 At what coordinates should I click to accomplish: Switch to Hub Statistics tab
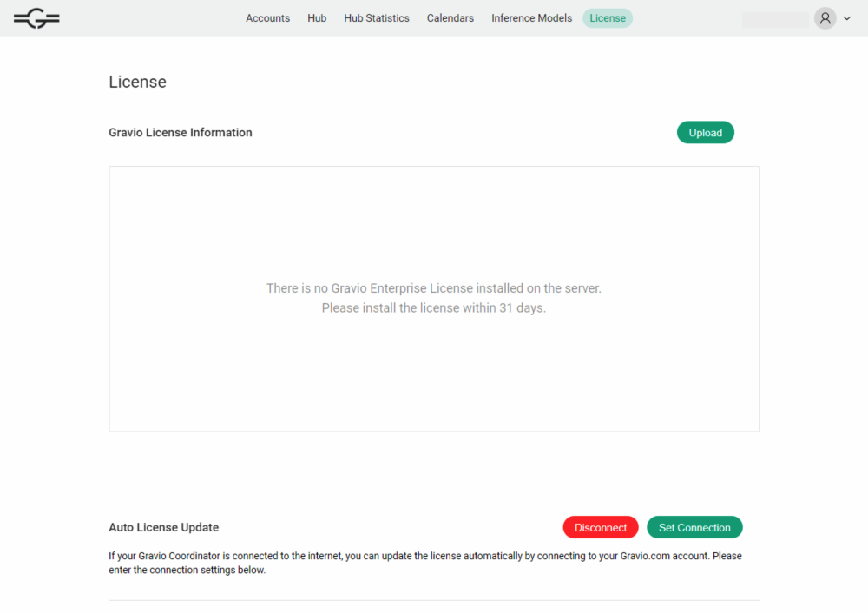(x=377, y=18)
